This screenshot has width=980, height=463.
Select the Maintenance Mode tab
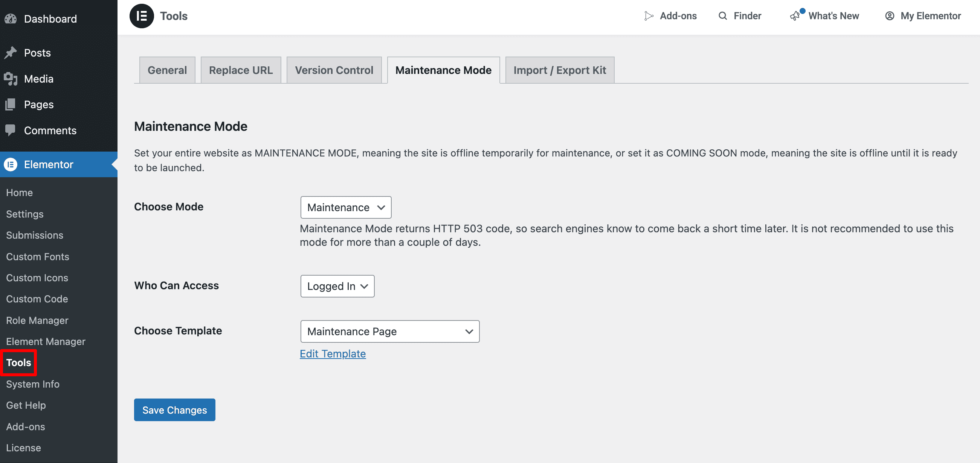pyautogui.click(x=443, y=70)
